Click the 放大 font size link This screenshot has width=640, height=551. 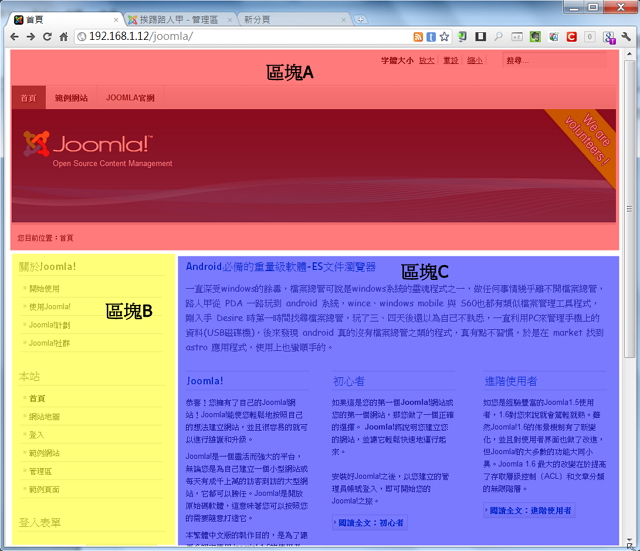point(427,60)
